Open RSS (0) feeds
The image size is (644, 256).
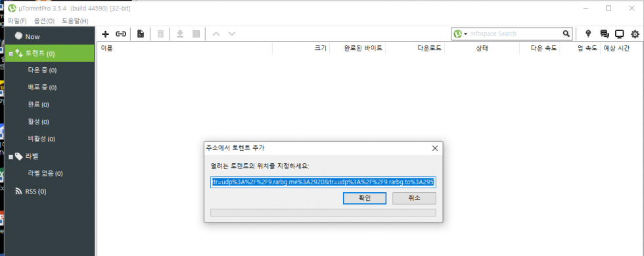[35, 192]
